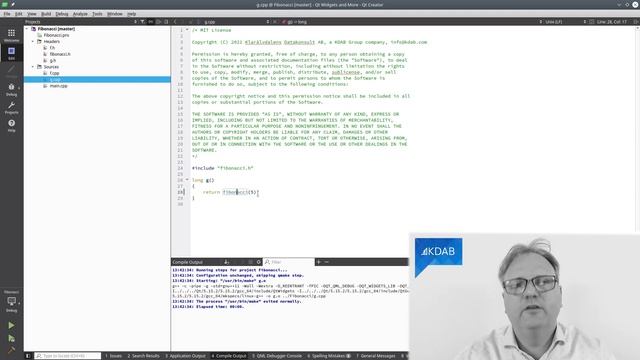
Task: Select g.h header file
Action: tap(52, 60)
